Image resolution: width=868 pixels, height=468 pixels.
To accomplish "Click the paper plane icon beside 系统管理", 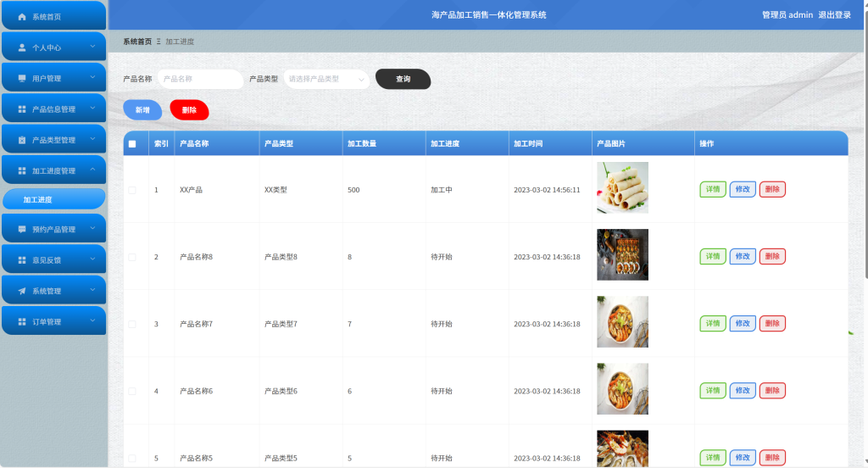I will 22,291.
